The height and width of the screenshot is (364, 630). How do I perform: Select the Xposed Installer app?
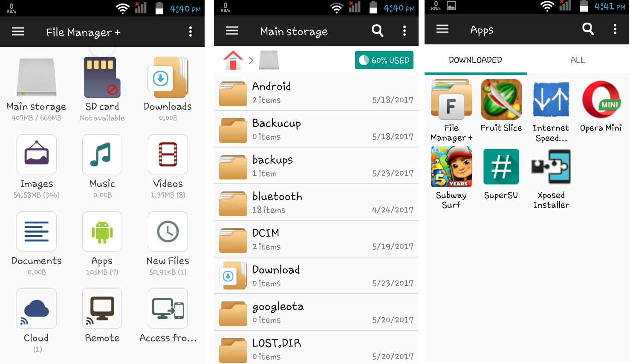coord(551,167)
